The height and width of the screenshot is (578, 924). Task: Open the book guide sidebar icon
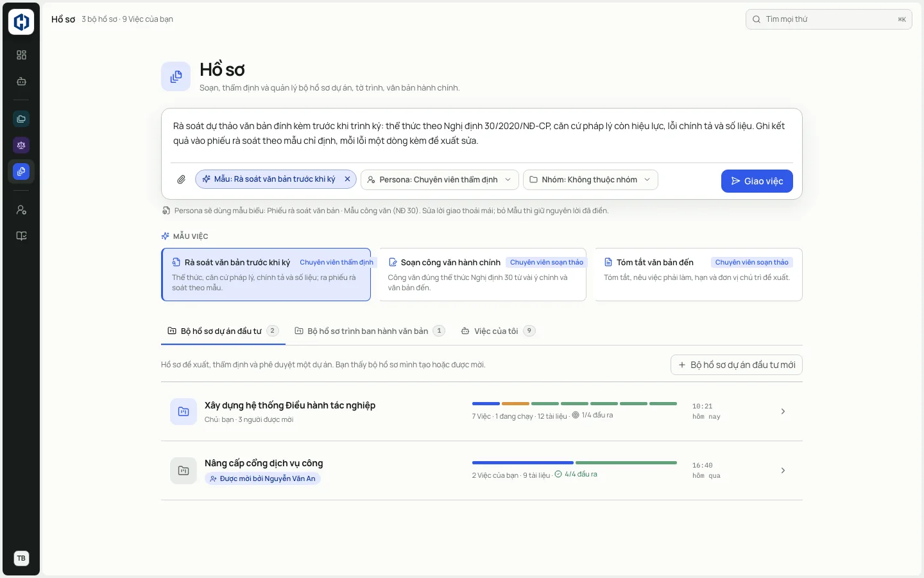click(21, 236)
